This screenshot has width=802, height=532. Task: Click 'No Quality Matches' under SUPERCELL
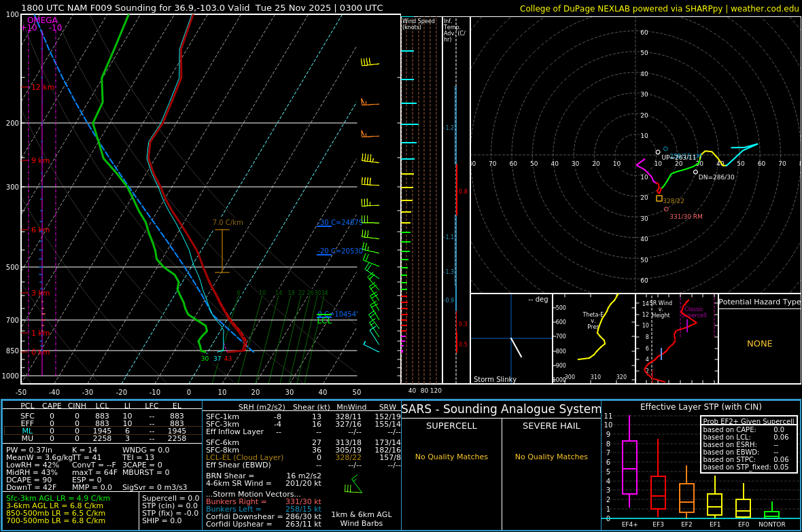coord(451,457)
